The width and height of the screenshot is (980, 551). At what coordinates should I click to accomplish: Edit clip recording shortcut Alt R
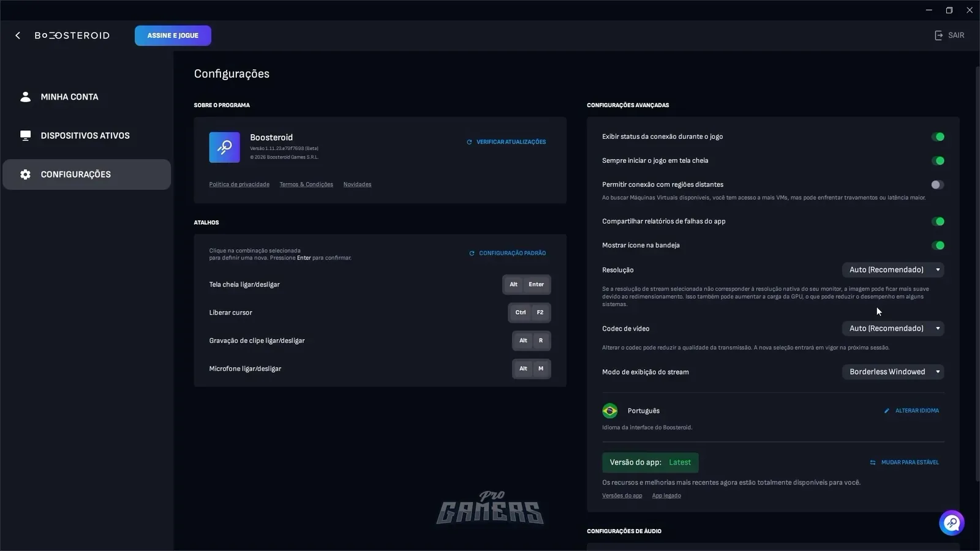[532, 341]
